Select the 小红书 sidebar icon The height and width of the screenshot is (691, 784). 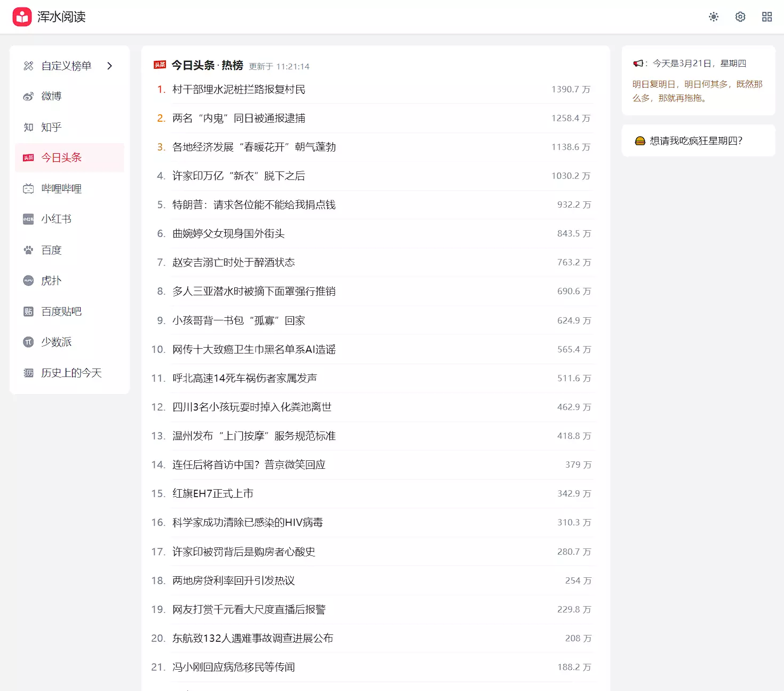(28, 219)
